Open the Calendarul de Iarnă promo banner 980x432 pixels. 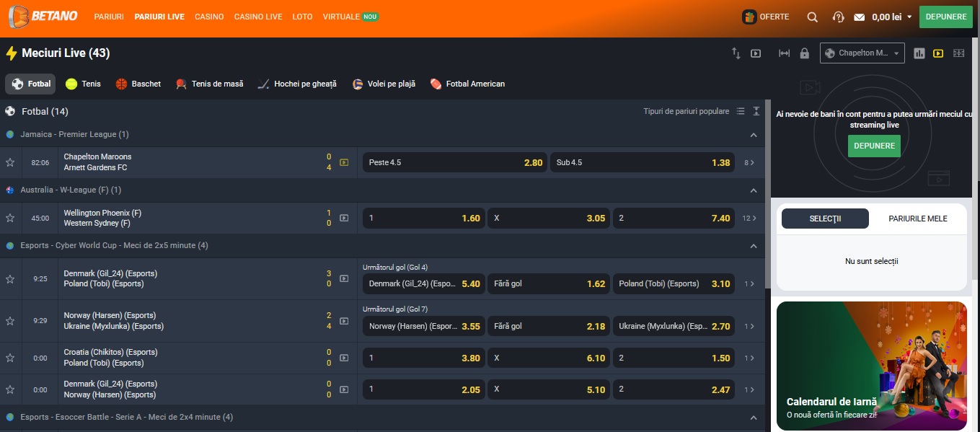point(872,366)
